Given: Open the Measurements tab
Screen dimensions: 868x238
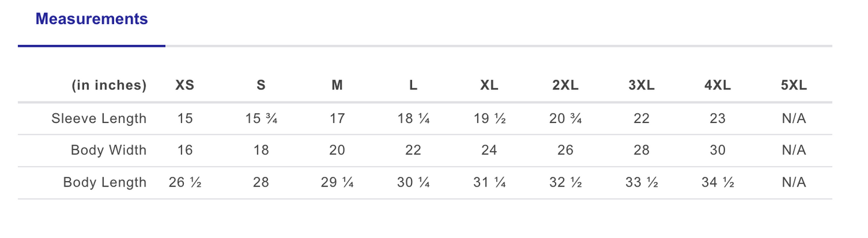Looking at the screenshot, I should pos(91,19).
